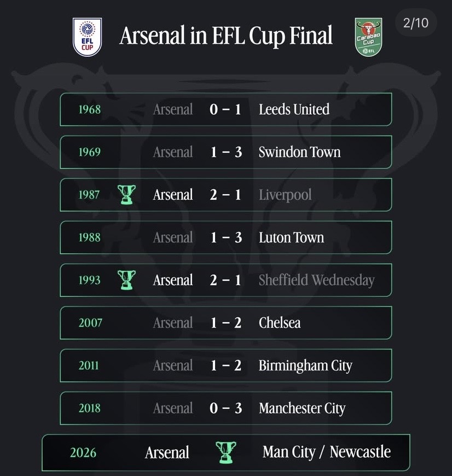This screenshot has height=476, width=452.
Task: Click the trophy icon in the 1987 row
Action: click(x=127, y=194)
